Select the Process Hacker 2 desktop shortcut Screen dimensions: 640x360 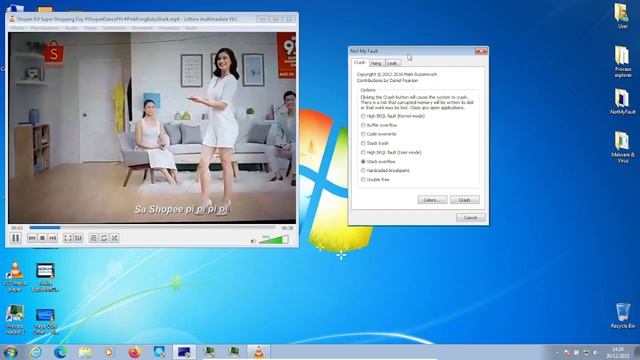pos(15,320)
